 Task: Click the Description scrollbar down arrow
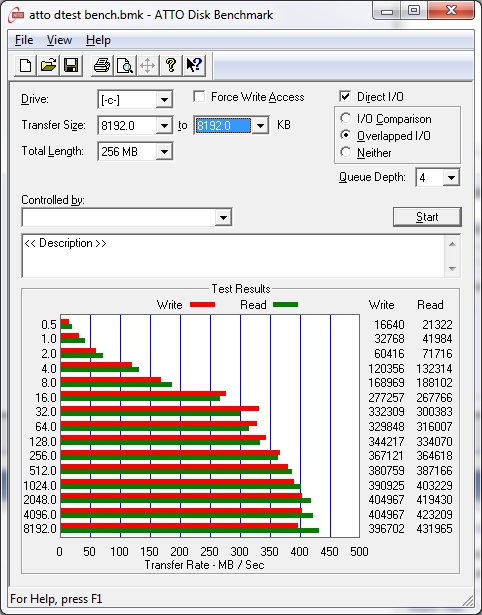tap(452, 269)
